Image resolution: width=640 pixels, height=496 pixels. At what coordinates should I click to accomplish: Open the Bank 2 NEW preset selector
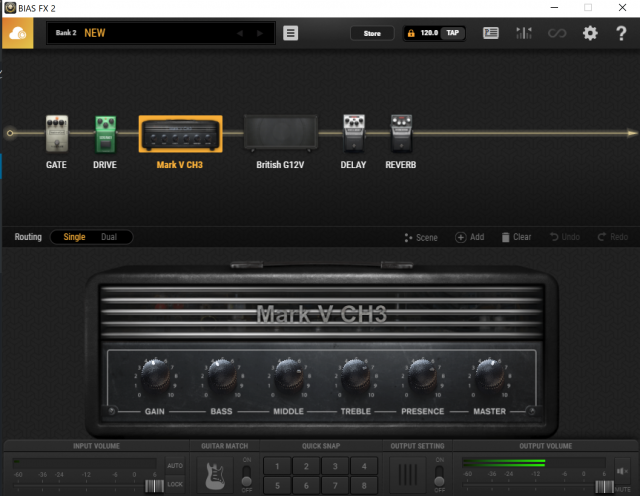(x=161, y=33)
